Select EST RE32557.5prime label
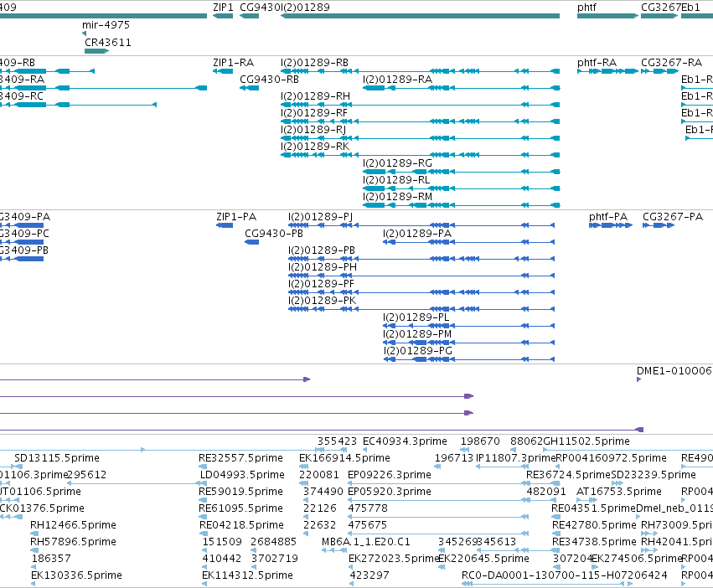The image size is (713, 588). click(x=240, y=458)
